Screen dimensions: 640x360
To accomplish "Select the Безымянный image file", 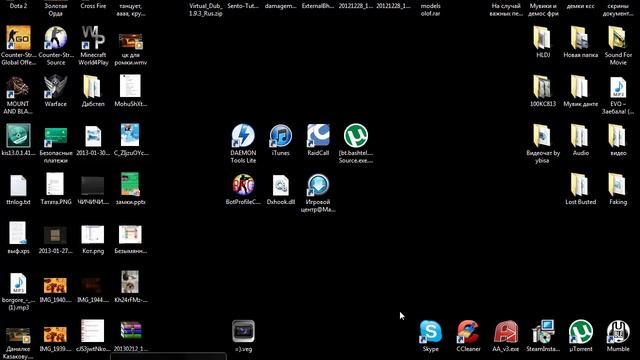I will tap(131, 235).
